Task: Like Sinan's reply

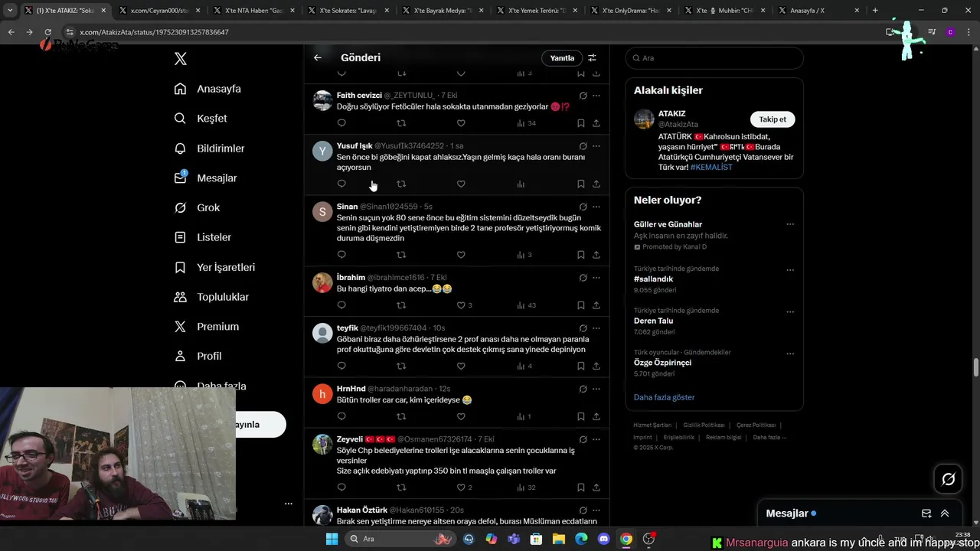Action: 461,255
